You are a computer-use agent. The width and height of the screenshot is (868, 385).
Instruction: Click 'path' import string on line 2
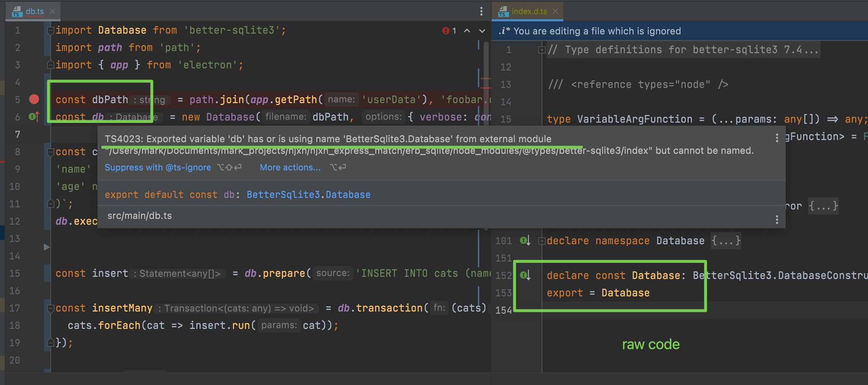177,47
